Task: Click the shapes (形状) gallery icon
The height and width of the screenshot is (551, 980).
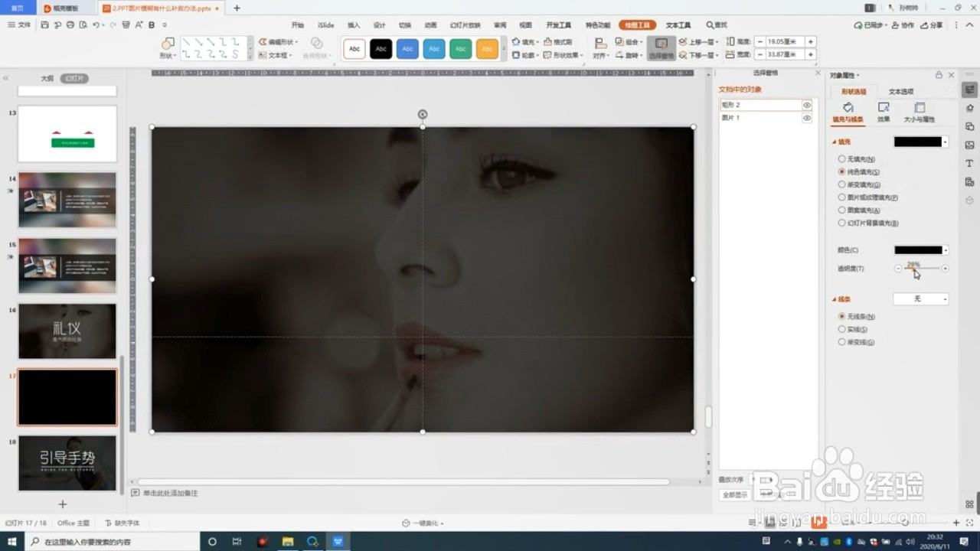Action: (x=168, y=43)
